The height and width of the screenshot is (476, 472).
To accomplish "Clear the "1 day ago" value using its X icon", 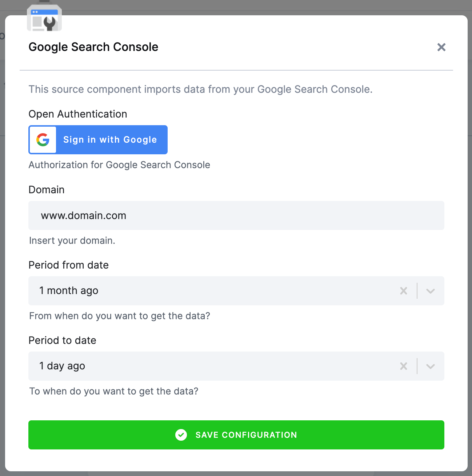I will click(x=404, y=366).
